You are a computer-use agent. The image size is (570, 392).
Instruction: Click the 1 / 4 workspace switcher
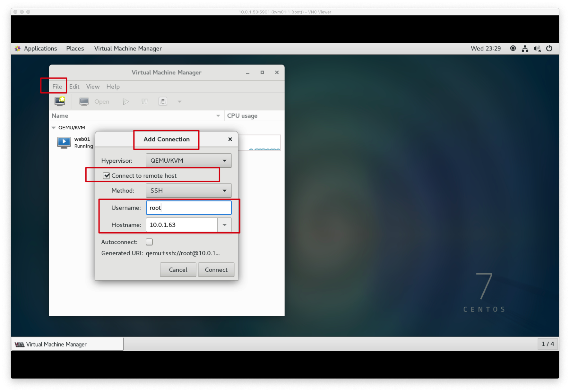click(548, 344)
